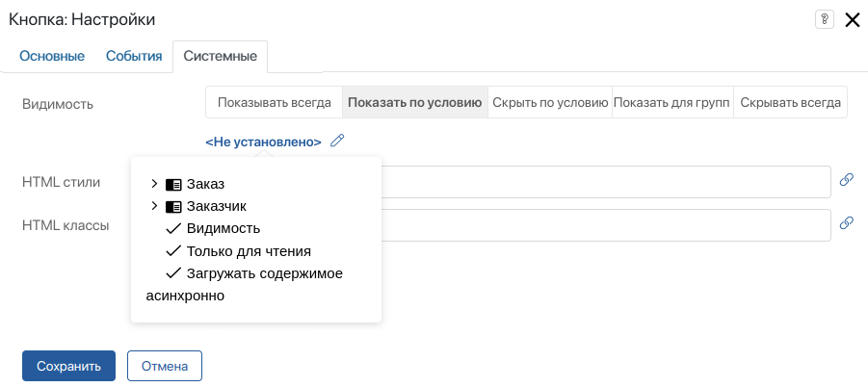Choose Показывать всегда visibility option
Image resolution: width=868 pixels, height=387 pixels.
pos(275,102)
